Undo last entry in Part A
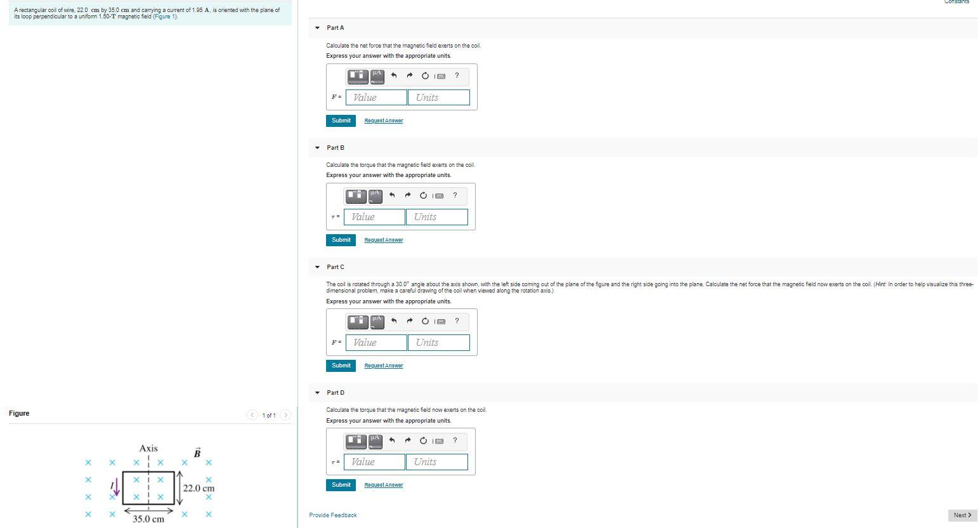Screen dimensions: 980x528 click(394, 76)
